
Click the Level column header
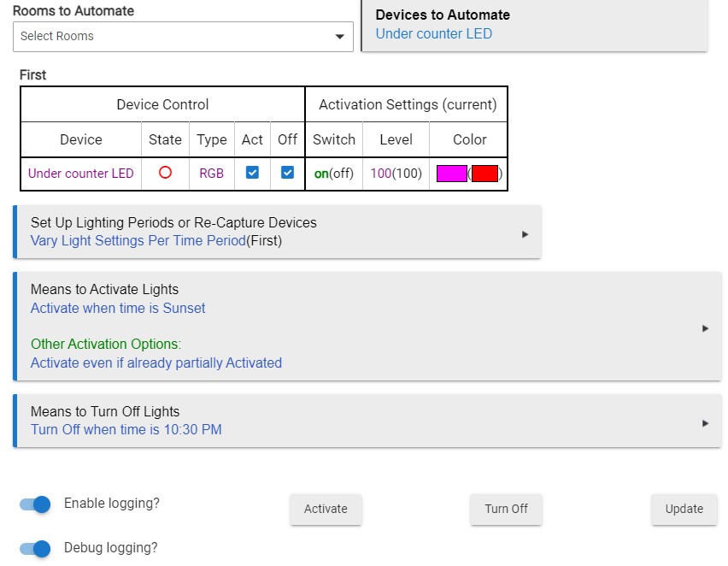(396, 139)
